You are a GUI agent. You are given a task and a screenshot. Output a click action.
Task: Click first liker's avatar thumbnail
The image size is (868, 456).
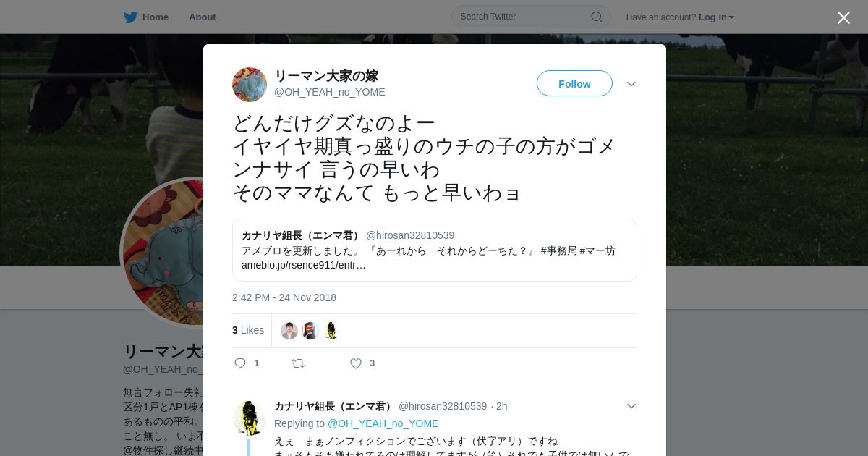289,331
